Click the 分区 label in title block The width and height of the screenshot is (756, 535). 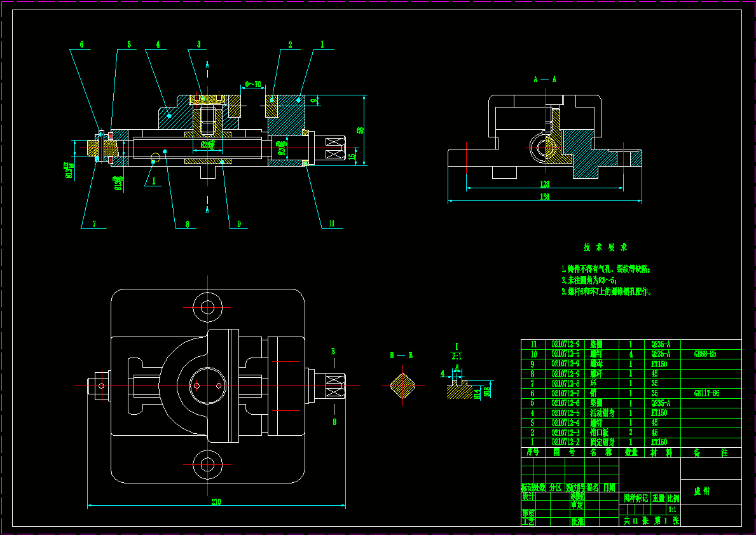[x=556, y=487]
